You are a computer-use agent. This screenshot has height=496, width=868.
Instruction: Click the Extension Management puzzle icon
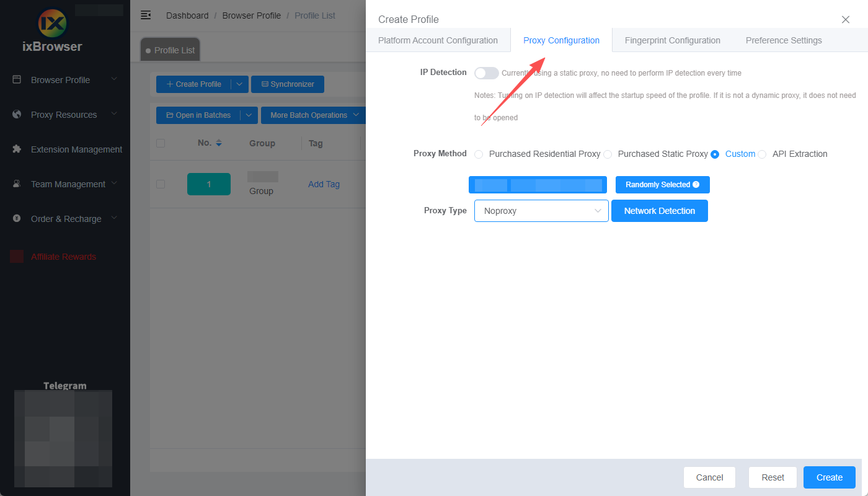point(17,149)
